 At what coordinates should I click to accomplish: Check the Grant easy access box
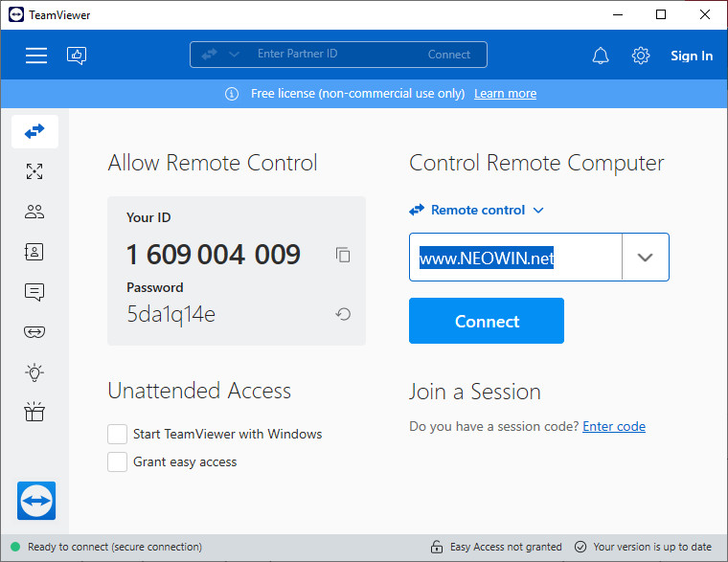(x=118, y=461)
